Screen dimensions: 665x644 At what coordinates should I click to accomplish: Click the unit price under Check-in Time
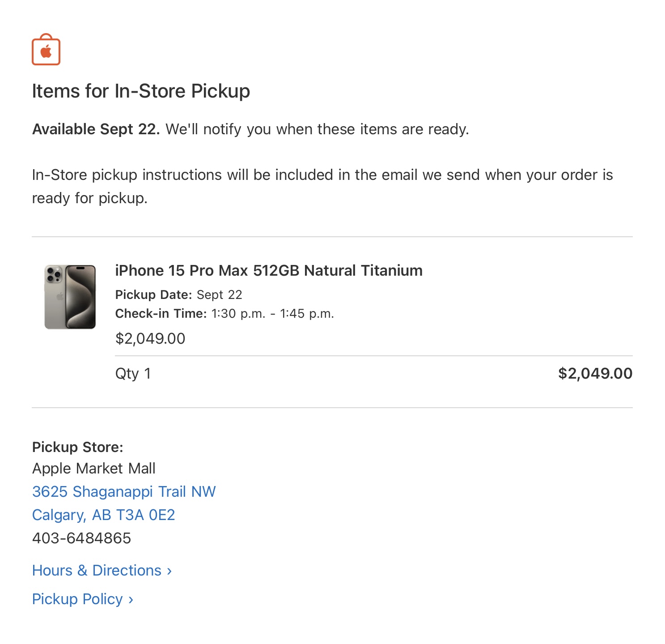click(x=150, y=338)
